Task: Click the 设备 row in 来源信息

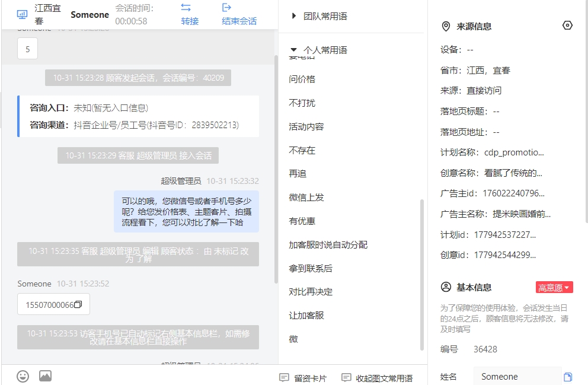Action: point(457,49)
